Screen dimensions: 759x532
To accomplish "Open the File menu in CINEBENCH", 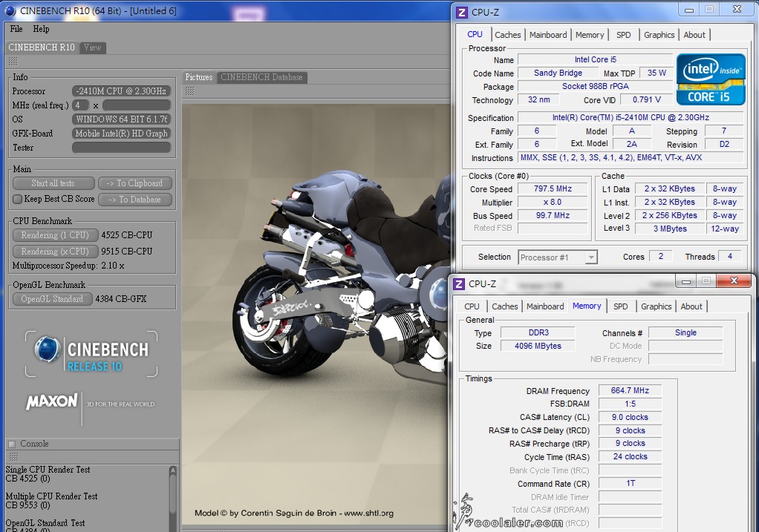I will [x=16, y=29].
